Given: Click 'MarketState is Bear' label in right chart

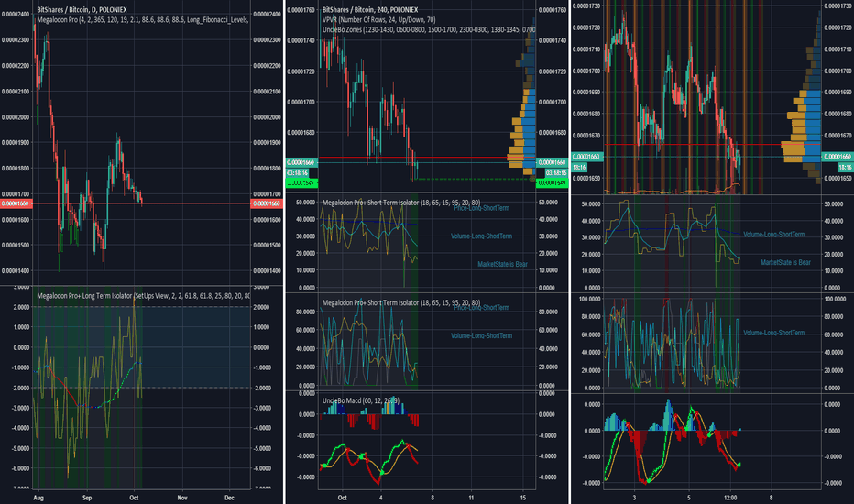Looking at the screenshot, I should coord(785,263).
